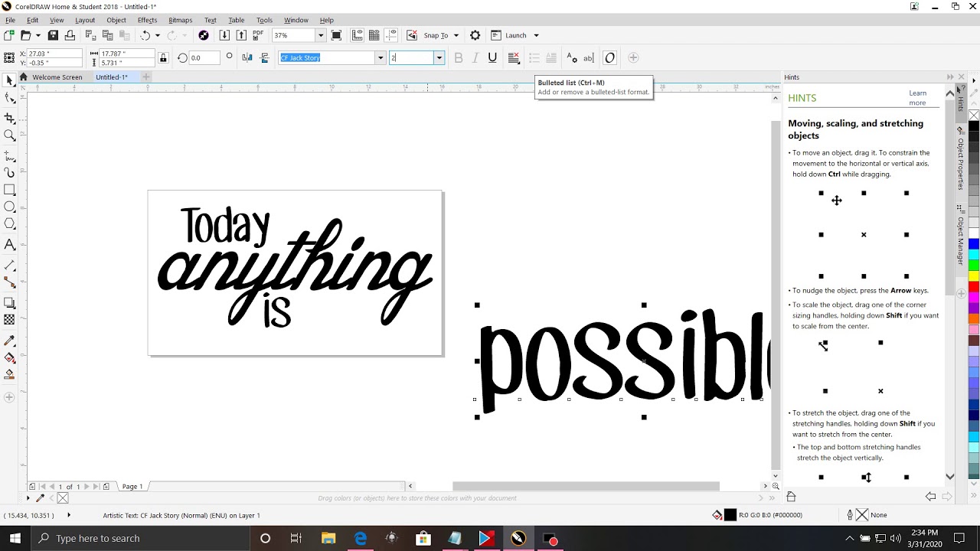Toggle drop cap button
Viewport: 980px width, 551px height.
pyautogui.click(x=550, y=57)
